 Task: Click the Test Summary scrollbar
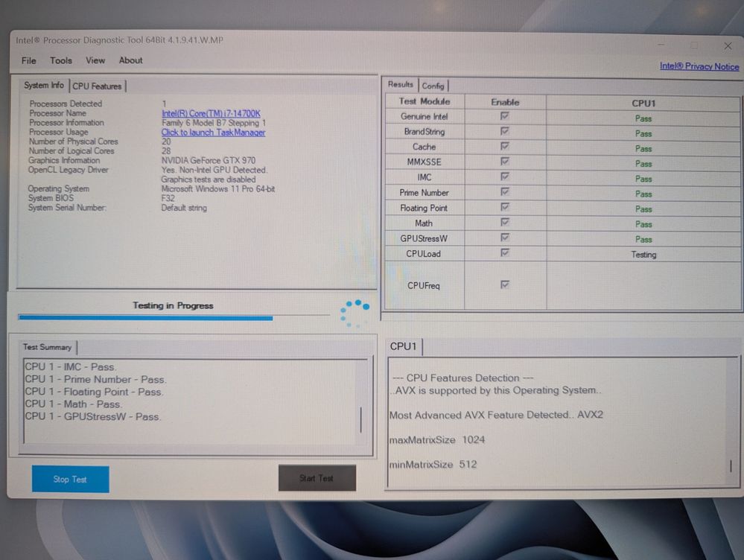click(361, 419)
